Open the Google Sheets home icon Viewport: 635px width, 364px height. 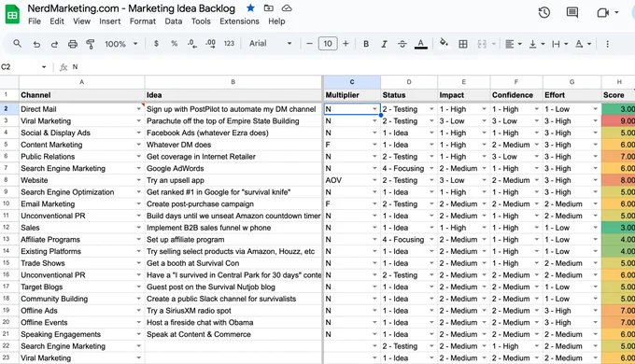tap(12, 15)
